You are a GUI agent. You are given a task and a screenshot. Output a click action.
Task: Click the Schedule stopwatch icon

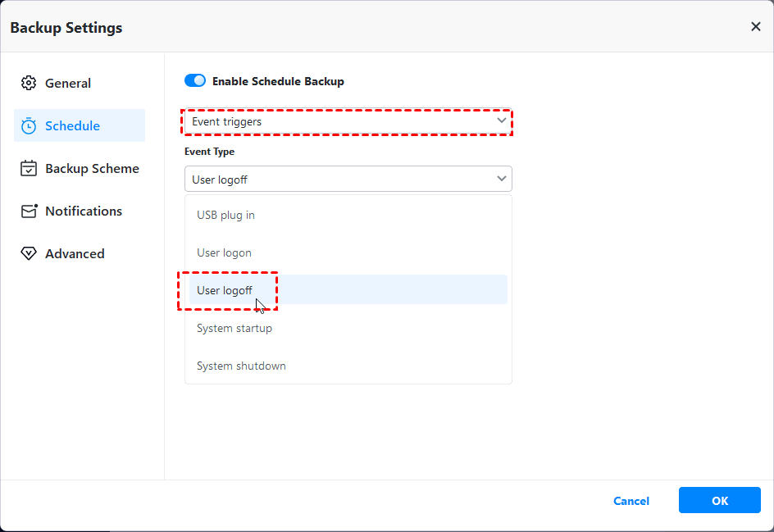click(29, 126)
